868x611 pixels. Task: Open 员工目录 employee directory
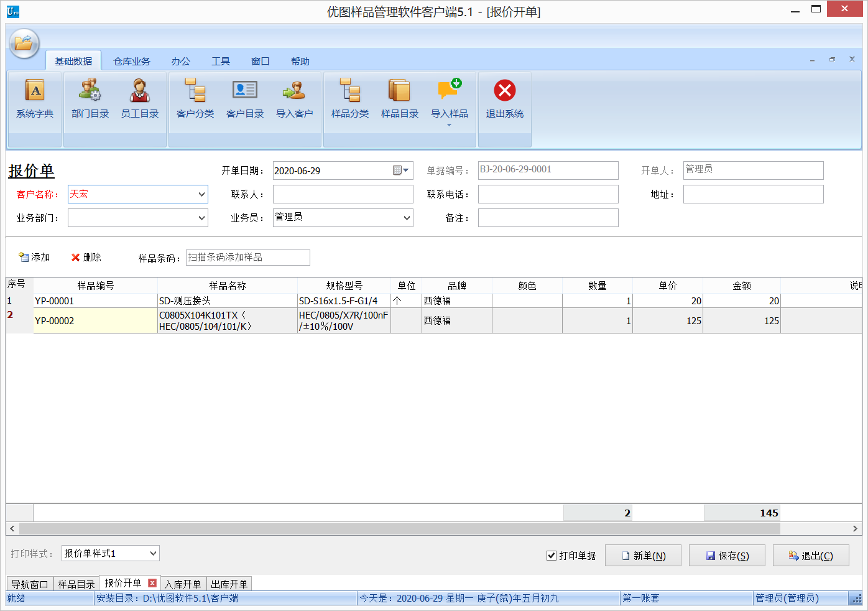tap(140, 100)
